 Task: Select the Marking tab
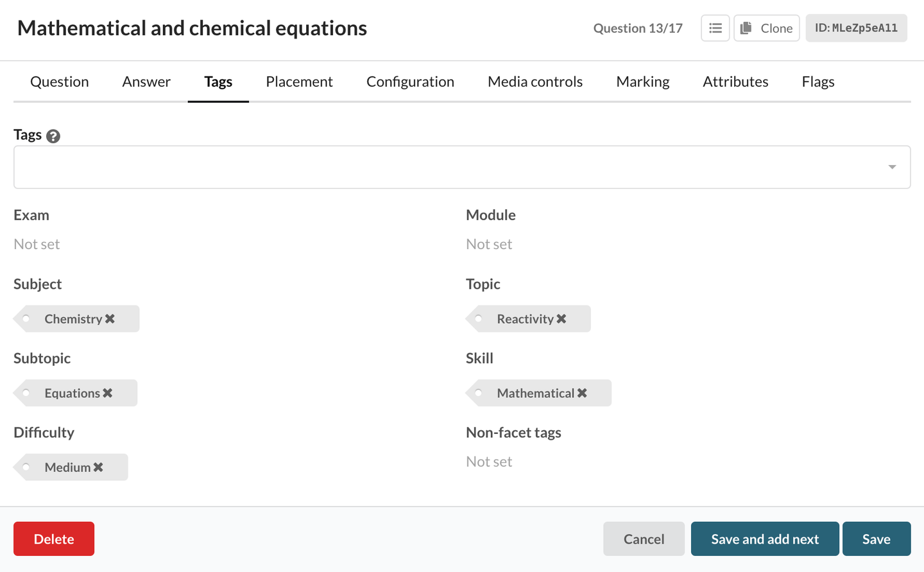pyautogui.click(x=642, y=82)
